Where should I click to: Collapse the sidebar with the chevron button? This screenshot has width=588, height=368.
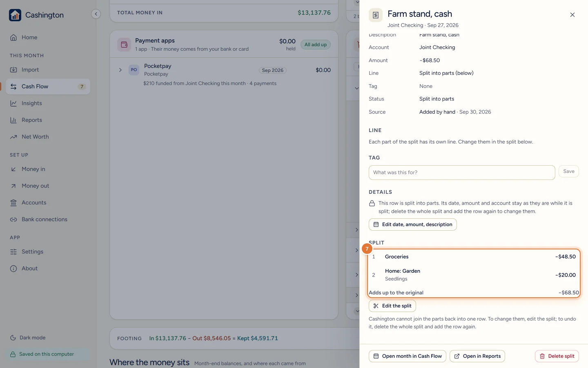click(x=96, y=14)
